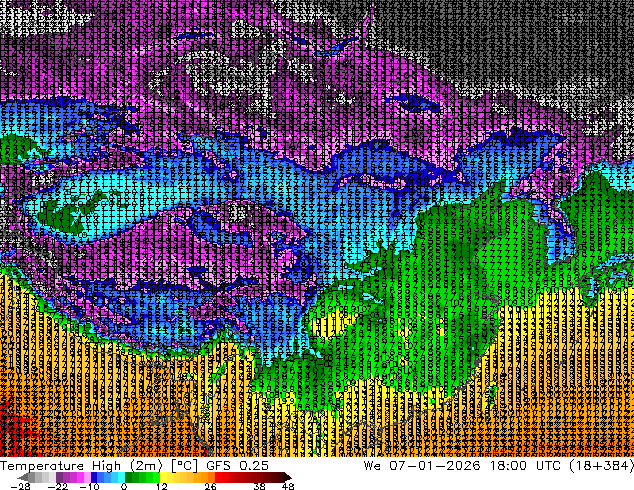Click the "48" legend value
634x490 pixels.
point(288,486)
